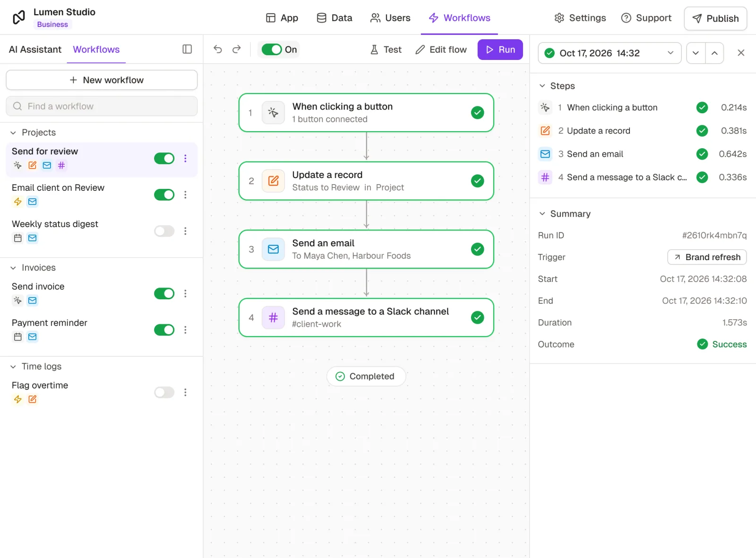Viewport: 756px width, 558px height.
Task: Click the Lumen Studio logo icon
Action: (x=18, y=17)
